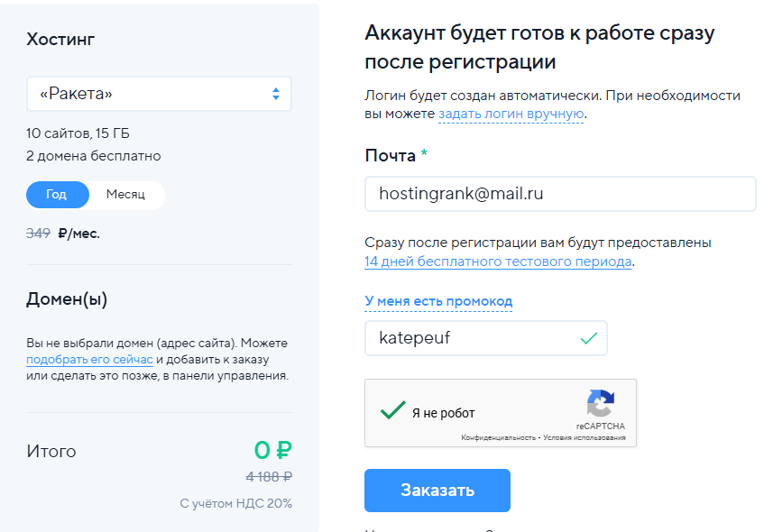Click the 2 домена бесплатно text

point(94,156)
